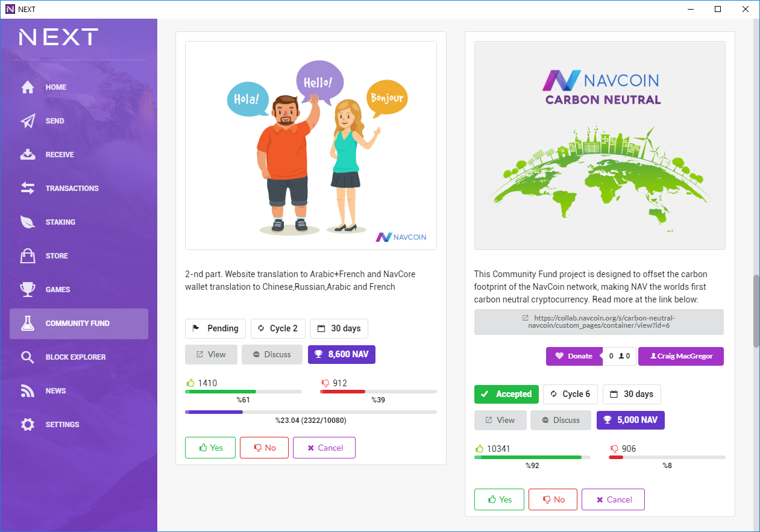Screen dimensions: 760x532
Task: Click thumbs-down icon beside 912 votes
Action: [325, 383]
